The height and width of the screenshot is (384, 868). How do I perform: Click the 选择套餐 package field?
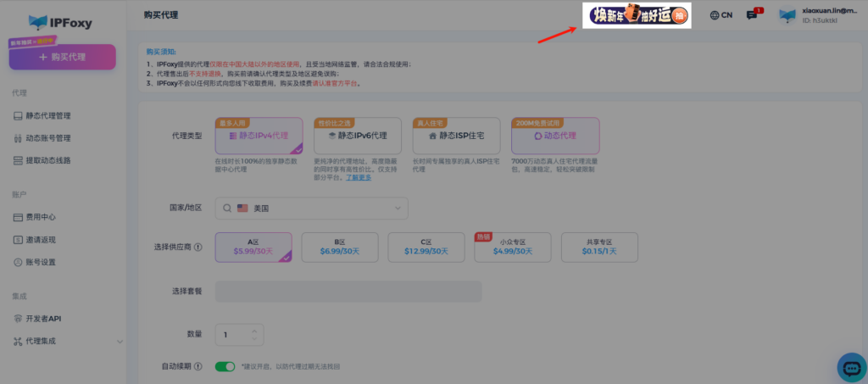point(348,292)
